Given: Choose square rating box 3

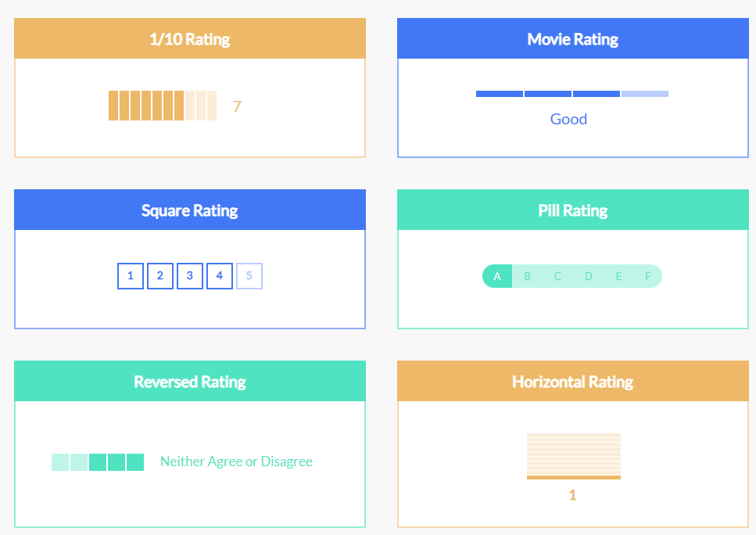Looking at the screenshot, I should pos(190,276).
